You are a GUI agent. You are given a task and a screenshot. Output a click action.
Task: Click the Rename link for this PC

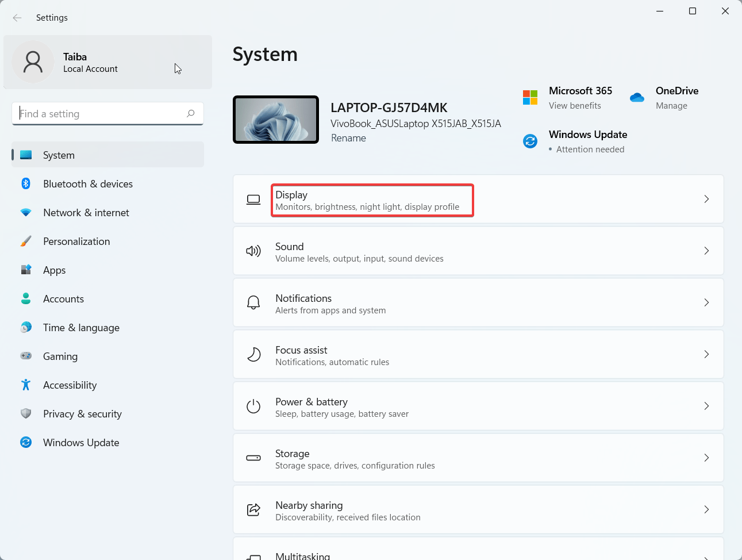pyautogui.click(x=348, y=138)
